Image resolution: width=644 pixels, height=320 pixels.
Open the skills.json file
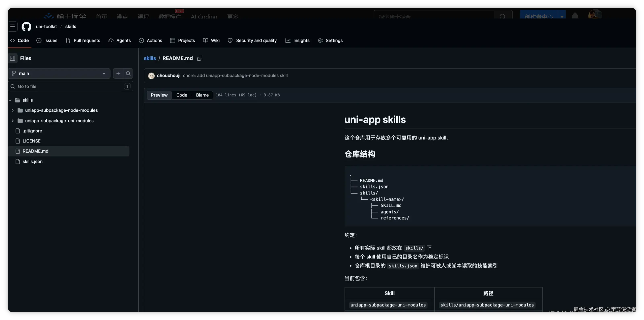[33, 161]
